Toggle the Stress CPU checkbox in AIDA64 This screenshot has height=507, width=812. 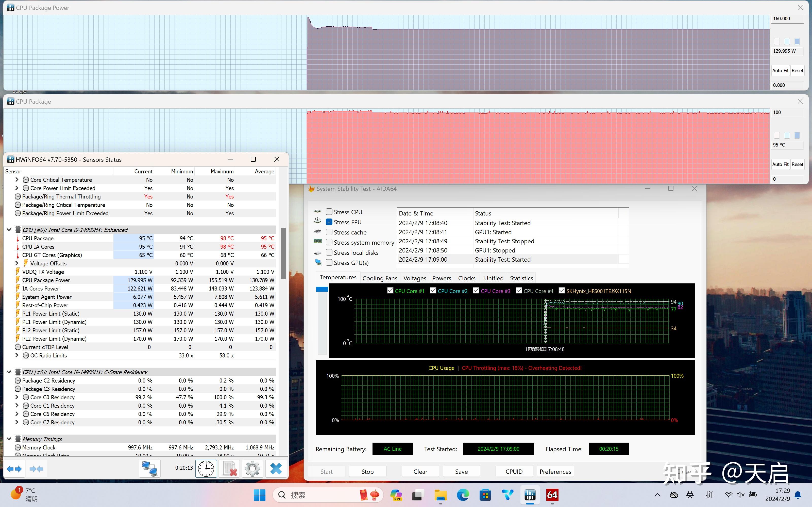329,211
